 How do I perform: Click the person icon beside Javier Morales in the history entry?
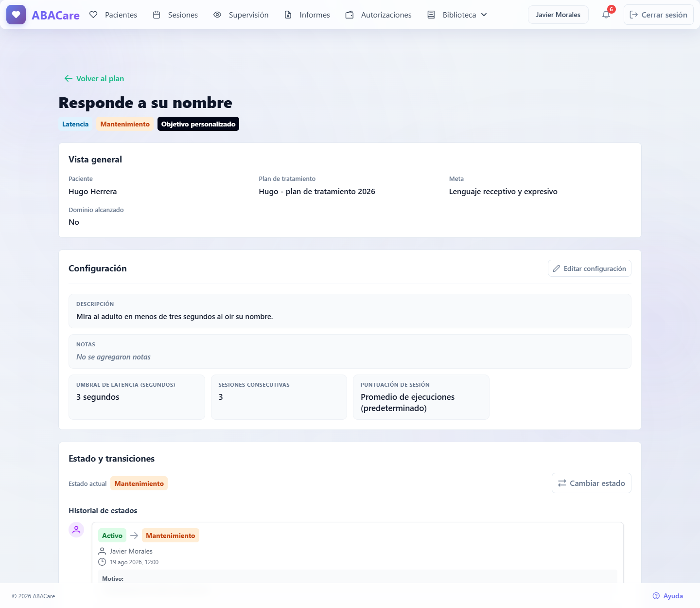tap(102, 551)
